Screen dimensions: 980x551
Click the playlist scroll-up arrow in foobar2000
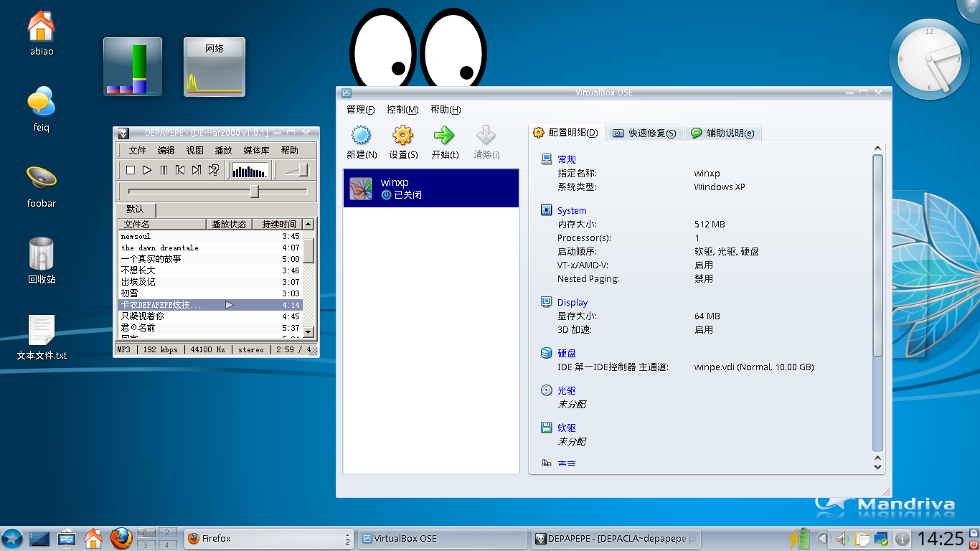click(308, 225)
